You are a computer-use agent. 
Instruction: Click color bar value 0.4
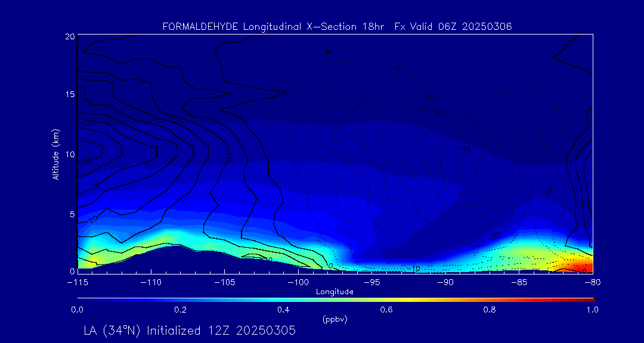tap(284, 311)
